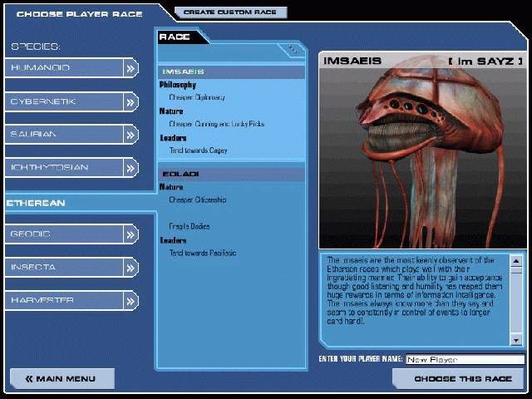This screenshot has width=532, height=399.
Task: Return to the Main Menu
Action: tap(60, 379)
